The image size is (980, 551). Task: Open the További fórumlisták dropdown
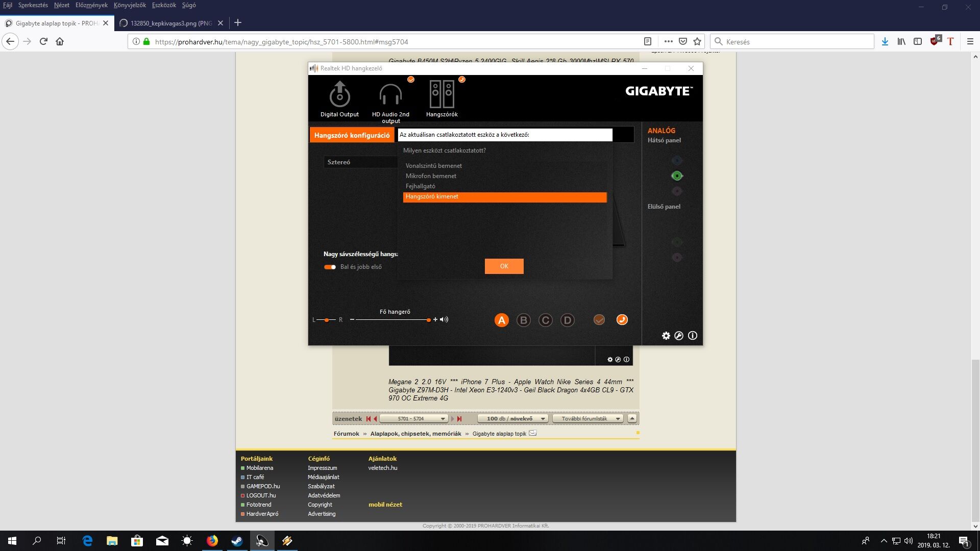tap(588, 419)
